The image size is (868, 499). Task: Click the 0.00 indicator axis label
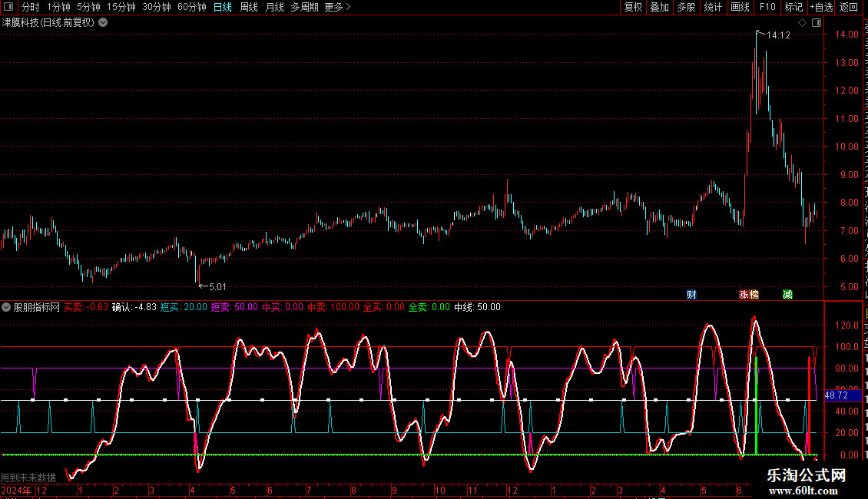coord(849,455)
